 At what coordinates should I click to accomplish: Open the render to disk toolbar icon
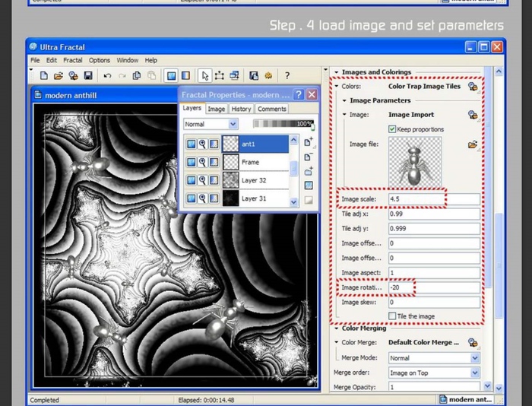[x=253, y=75]
